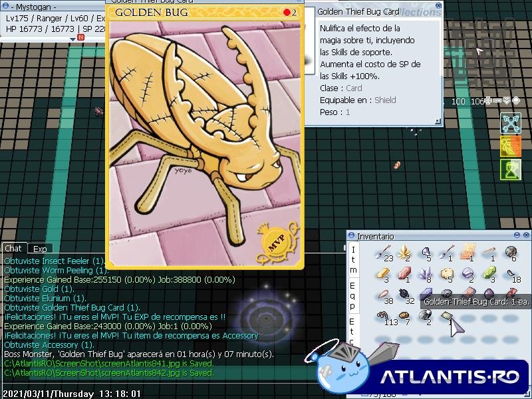
Task: Click the 'Obtuviste Golden Thief Bug Card (1).' chat line
Action: [x=72, y=308]
